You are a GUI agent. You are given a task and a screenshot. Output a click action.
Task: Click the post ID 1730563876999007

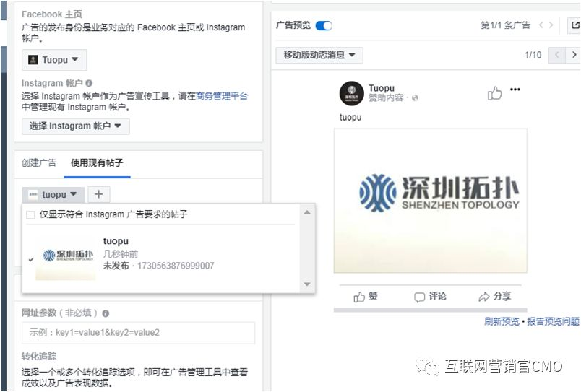tap(176, 266)
